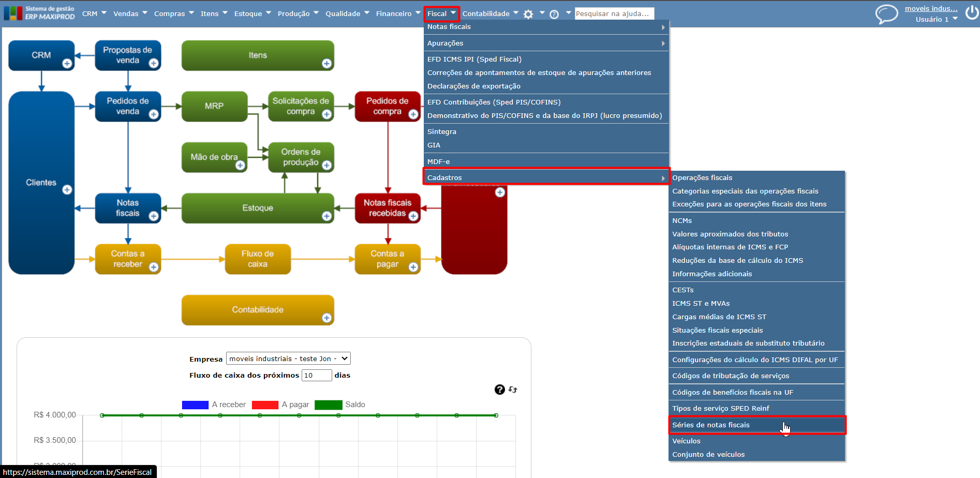The image size is (980, 478).
Task: Open the Cadastros submenu
Action: 546,177
